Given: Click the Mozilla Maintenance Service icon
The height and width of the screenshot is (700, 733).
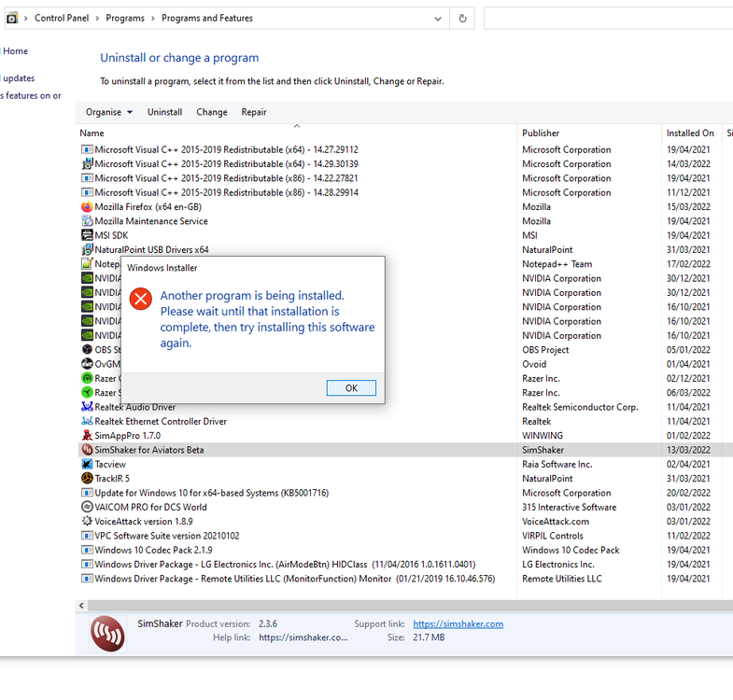Looking at the screenshot, I should pyautogui.click(x=87, y=221).
